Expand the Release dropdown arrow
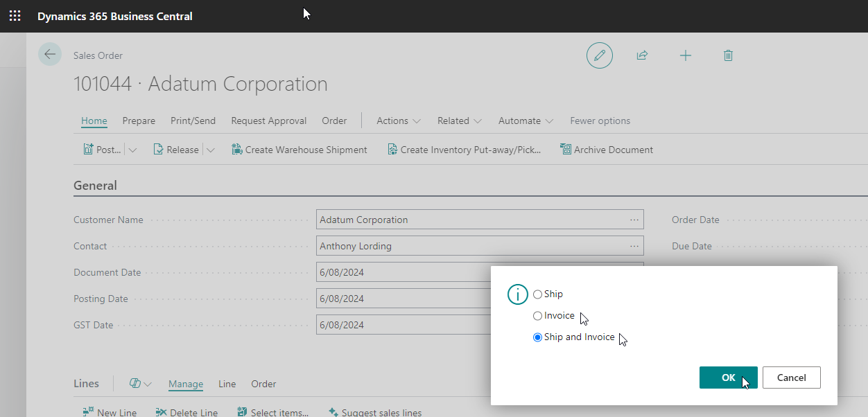This screenshot has width=868, height=417. tap(211, 150)
